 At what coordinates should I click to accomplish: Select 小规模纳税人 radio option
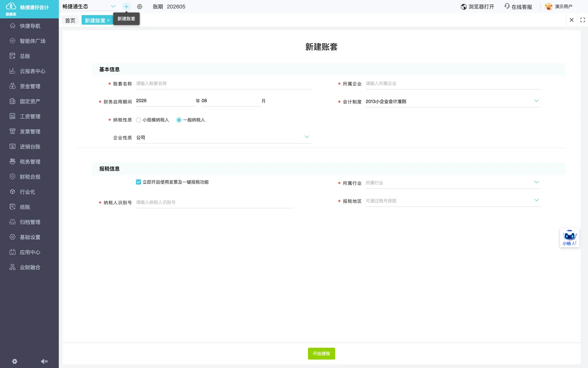pos(139,120)
